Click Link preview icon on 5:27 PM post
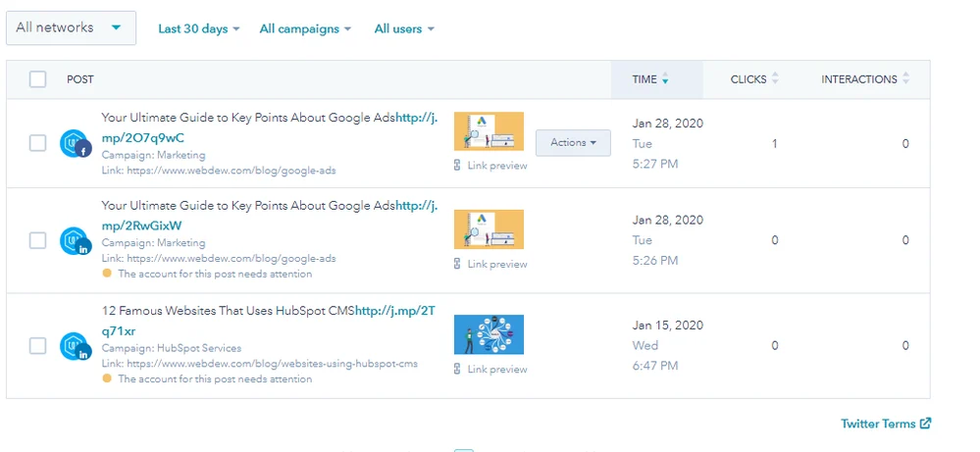Viewport: 980px width, 452px height. click(457, 166)
